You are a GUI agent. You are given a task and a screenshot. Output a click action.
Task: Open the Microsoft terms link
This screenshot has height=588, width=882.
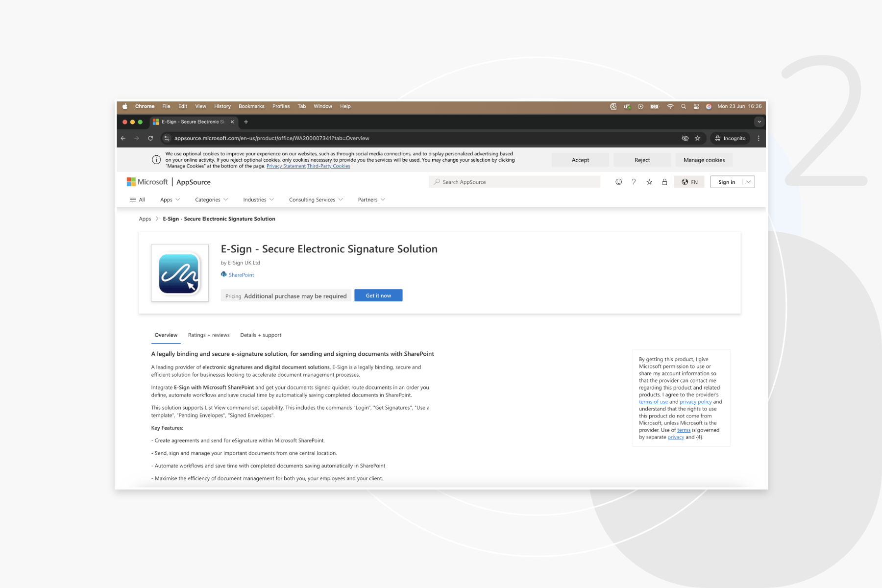pyautogui.click(x=684, y=430)
